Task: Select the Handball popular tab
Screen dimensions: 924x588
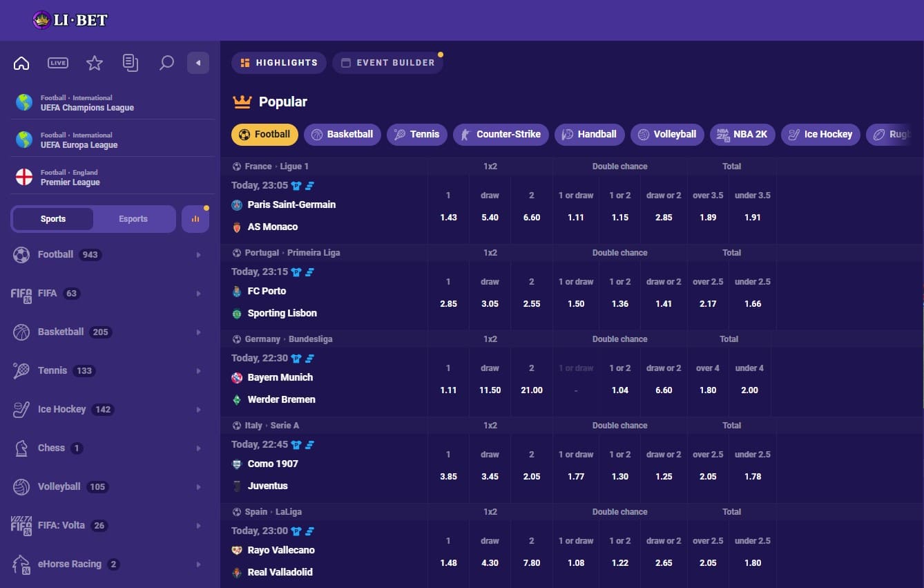Action: 590,135
